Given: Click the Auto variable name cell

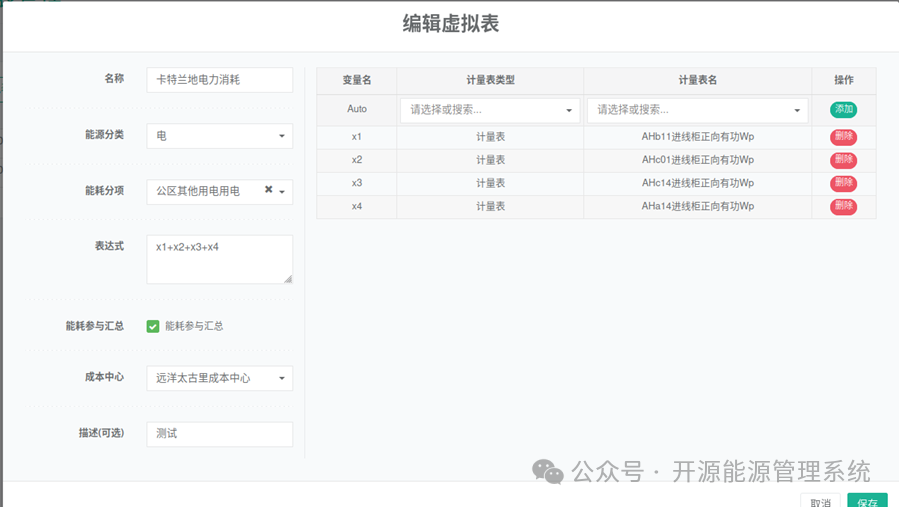Looking at the screenshot, I should (357, 109).
